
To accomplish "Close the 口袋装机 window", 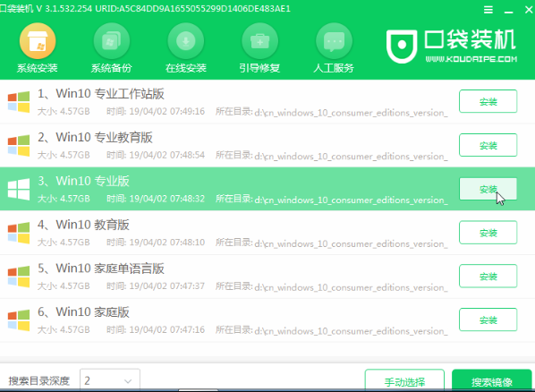I will point(529,10).
